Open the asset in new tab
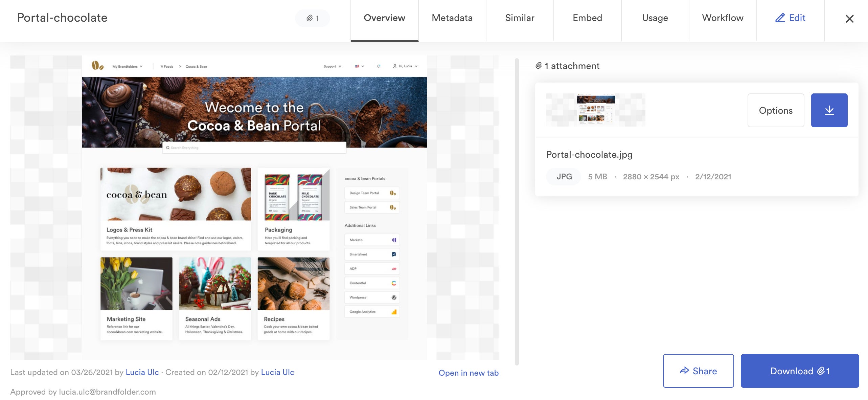 pyautogui.click(x=469, y=373)
